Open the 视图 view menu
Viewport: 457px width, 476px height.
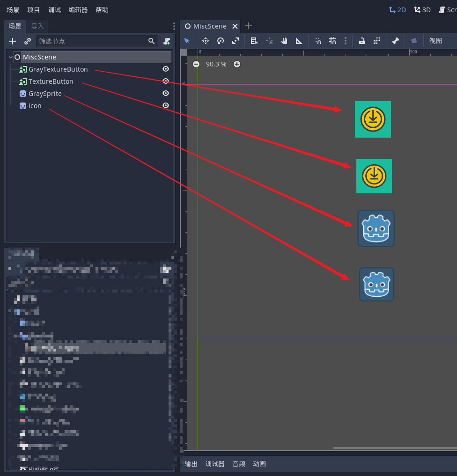[x=436, y=41]
